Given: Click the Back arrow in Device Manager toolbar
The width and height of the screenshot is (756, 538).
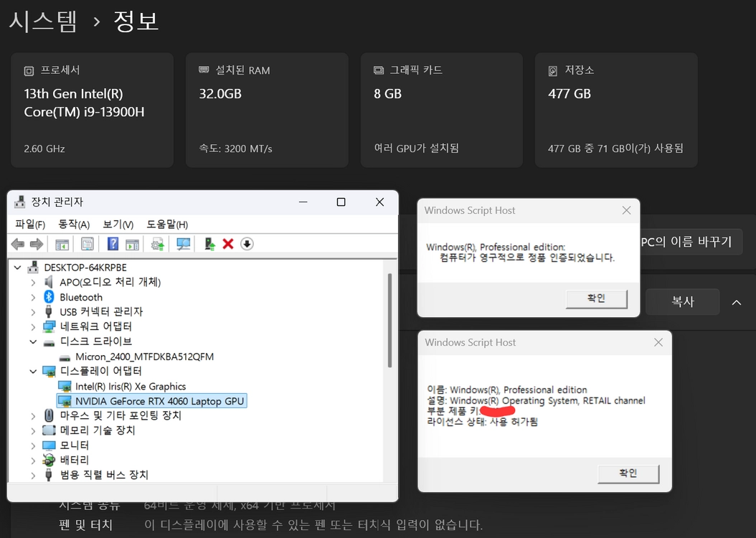Looking at the screenshot, I should tap(18, 244).
